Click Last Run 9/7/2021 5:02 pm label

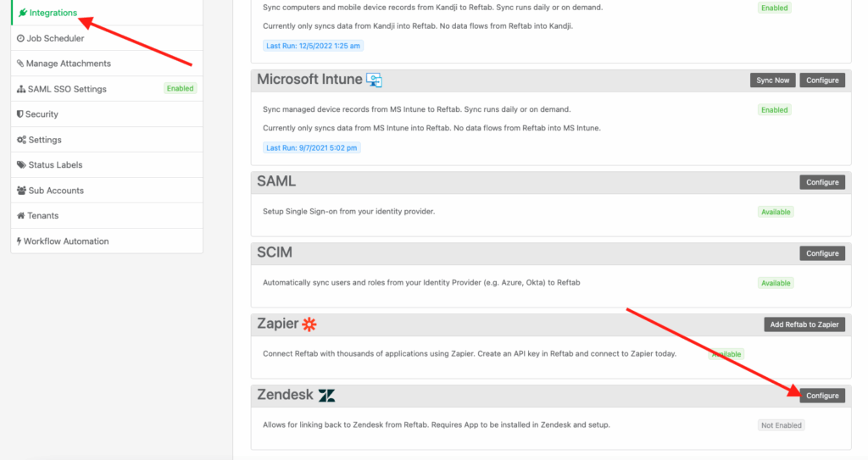pos(312,147)
